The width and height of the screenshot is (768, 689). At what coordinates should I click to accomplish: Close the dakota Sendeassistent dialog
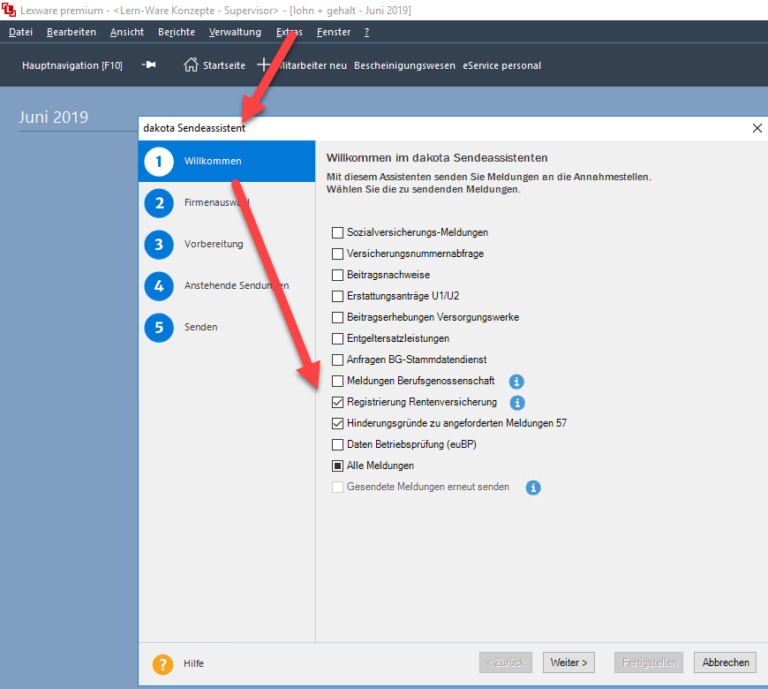(x=756, y=128)
